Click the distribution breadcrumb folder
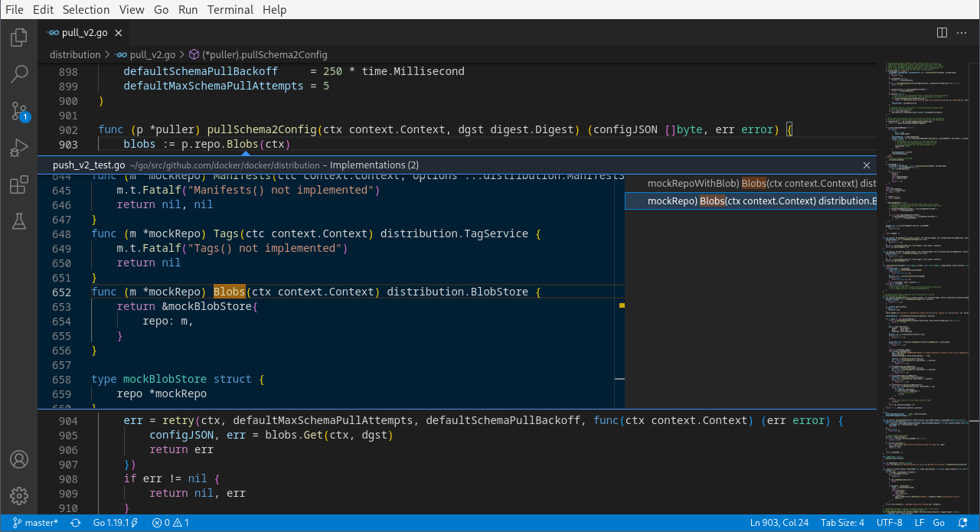The height and width of the screenshot is (532, 980). coord(75,55)
